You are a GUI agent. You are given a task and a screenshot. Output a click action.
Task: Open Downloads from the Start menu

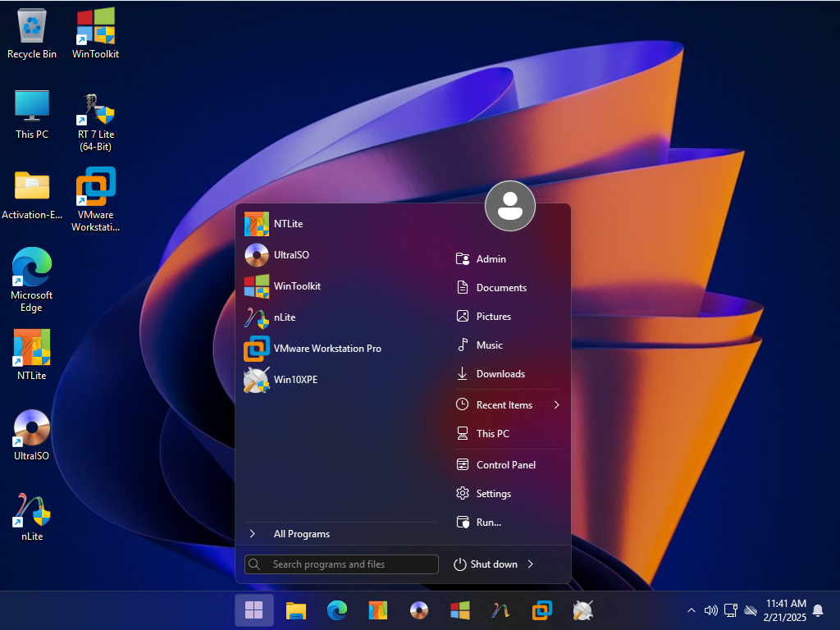click(507, 374)
